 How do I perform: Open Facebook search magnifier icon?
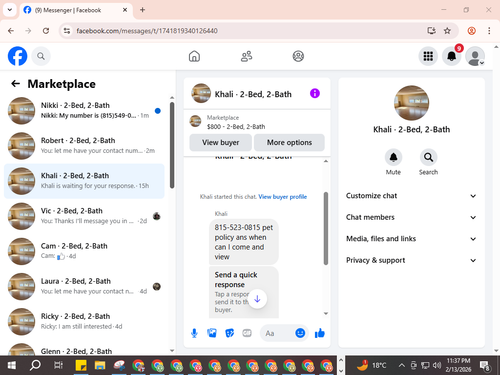click(41, 56)
